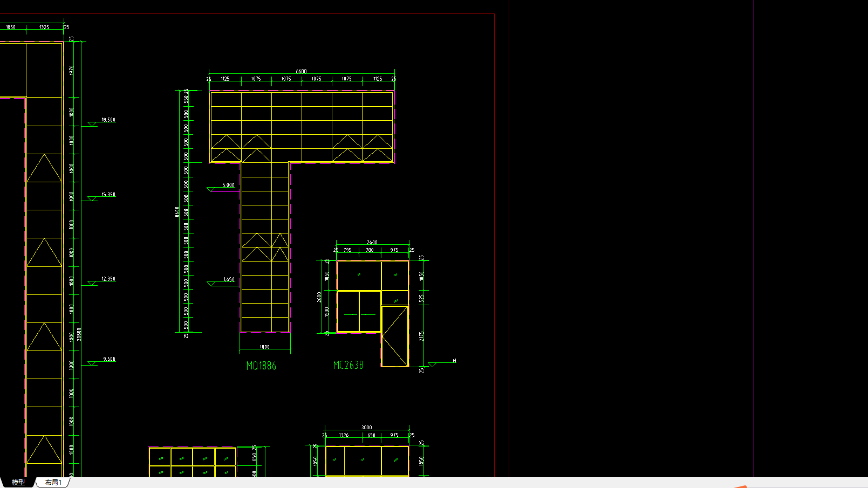The image size is (868, 488).
Task: Select the 1326 dimension text
Action: coord(344,435)
